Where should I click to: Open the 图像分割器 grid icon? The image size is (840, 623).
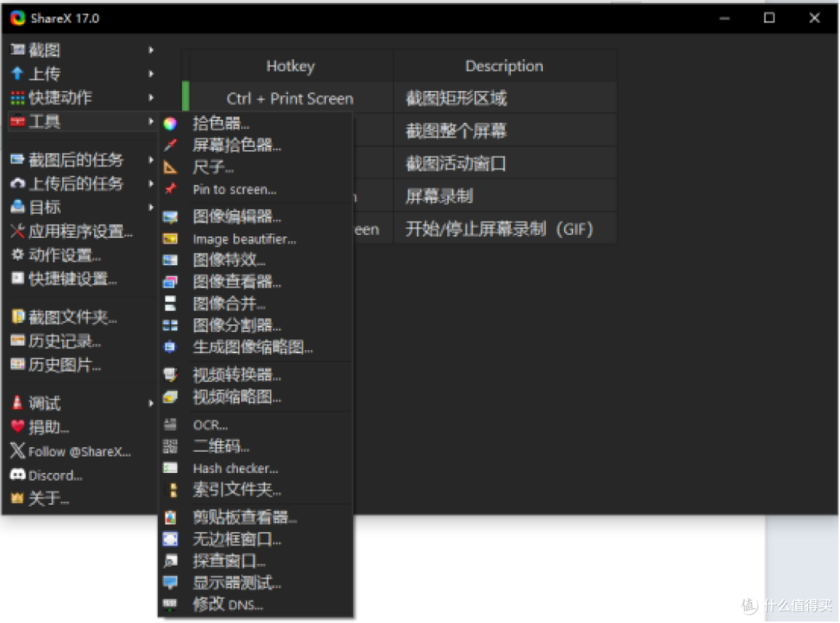pyautogui.click(x=170, y=326)
